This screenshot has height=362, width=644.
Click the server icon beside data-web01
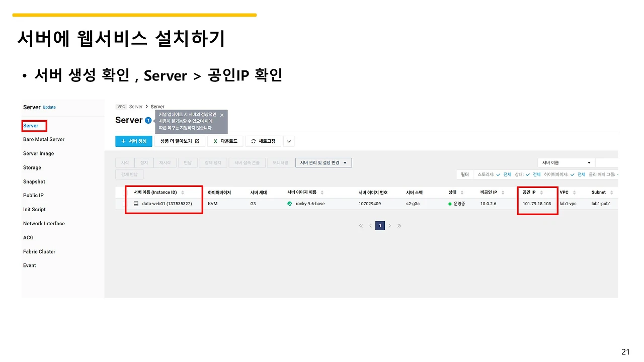click(x=136, y=204)
